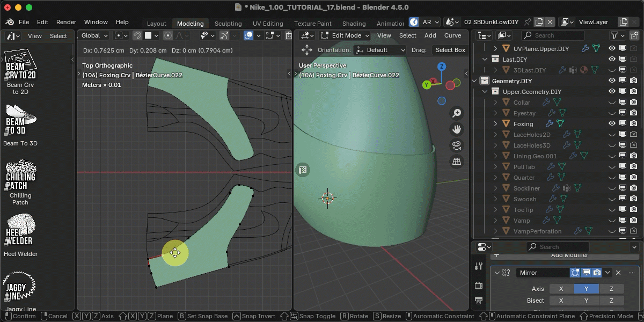Image resolution: width=644 pixels, height=322 pixels.
Task: Toggle camera view gizmo icon
Action: click(457, 145)
